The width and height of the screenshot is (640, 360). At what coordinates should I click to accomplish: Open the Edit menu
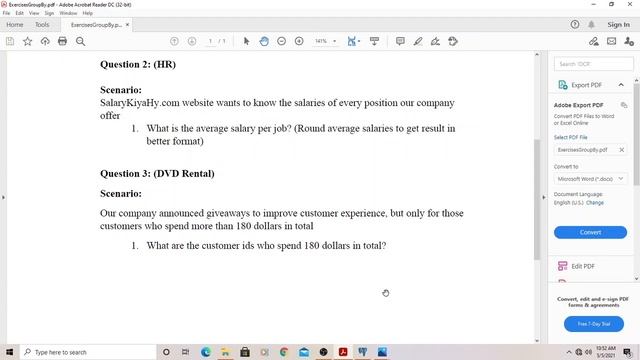pos(19,13)
